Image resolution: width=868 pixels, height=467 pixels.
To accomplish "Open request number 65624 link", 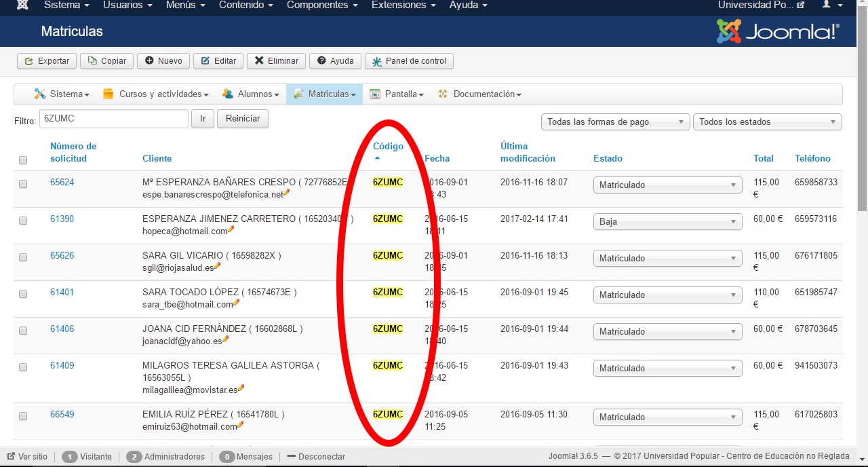I will [62, 182].
